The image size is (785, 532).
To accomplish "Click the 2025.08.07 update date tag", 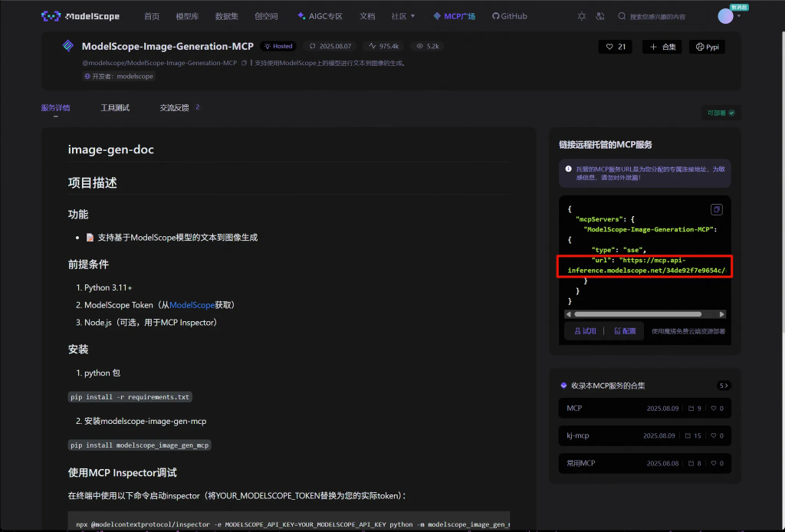I will (x=330, y=46).
